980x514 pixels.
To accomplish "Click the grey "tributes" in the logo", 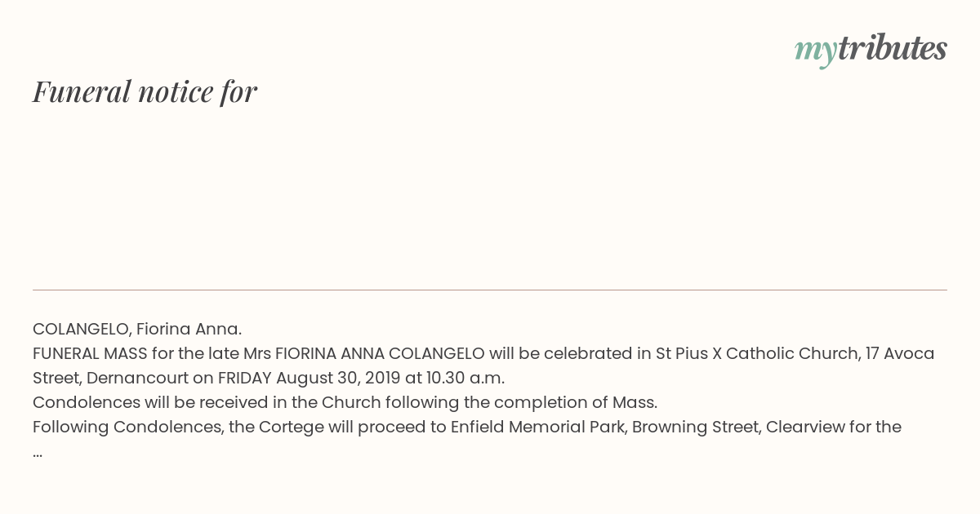I will pyautogui.click(x=893, y=48).
